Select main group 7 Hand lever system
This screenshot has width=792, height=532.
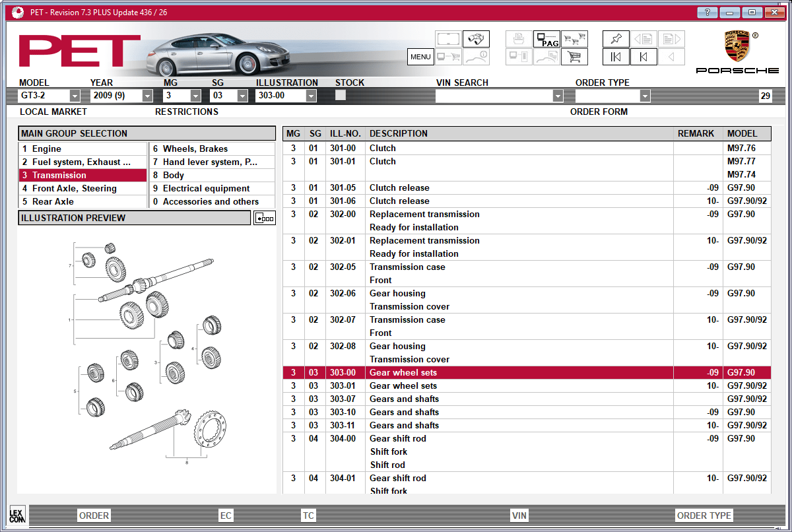(x=213, y=162)
